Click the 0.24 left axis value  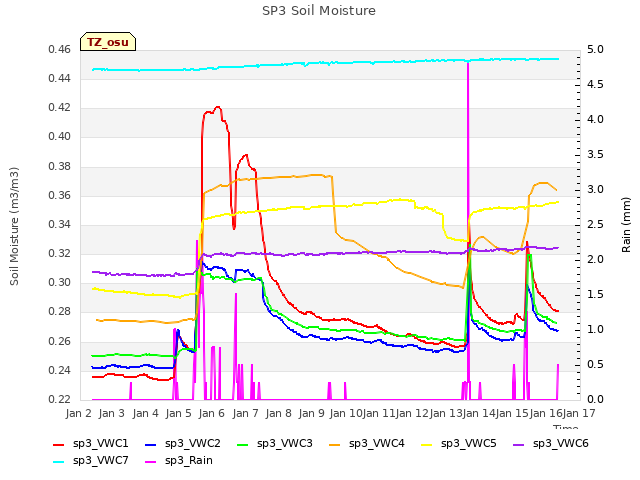(x=60, y=370)
